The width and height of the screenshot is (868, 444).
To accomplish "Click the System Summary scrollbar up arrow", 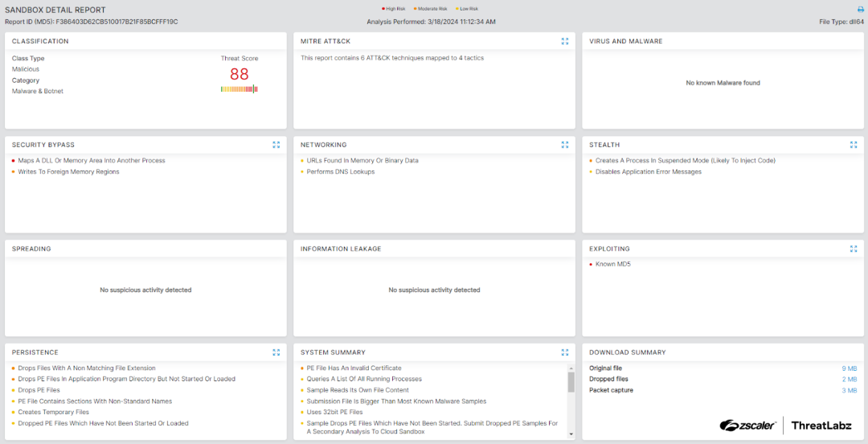I will pos(571,367).
